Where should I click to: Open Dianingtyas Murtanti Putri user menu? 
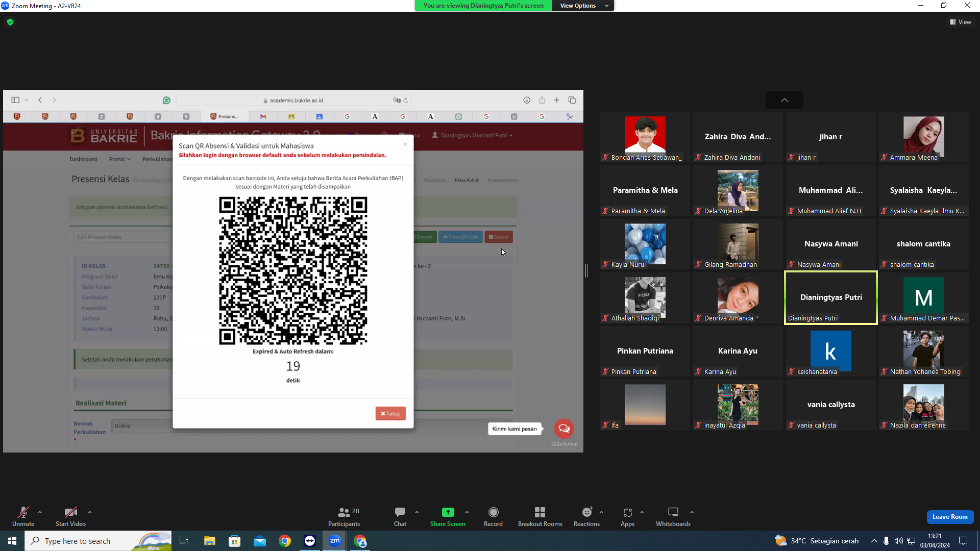472,136
